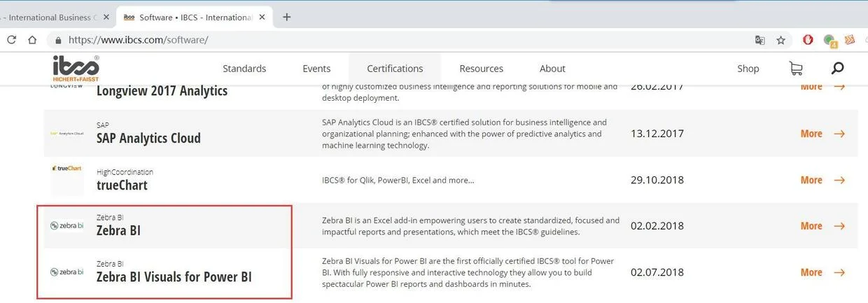
Task: Open the Zebra BI Visuals for Power BI title
Action: [x=174, y=276]
